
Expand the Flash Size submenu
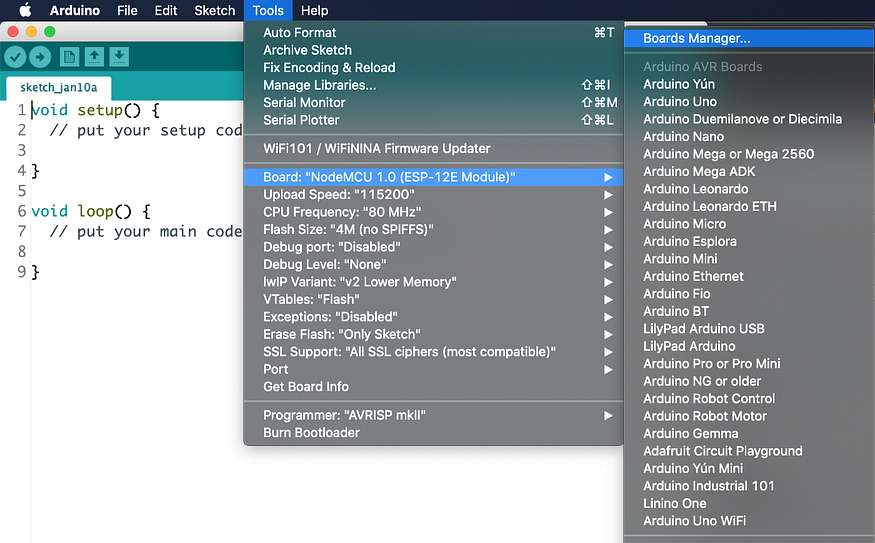(x=433, y=229)
